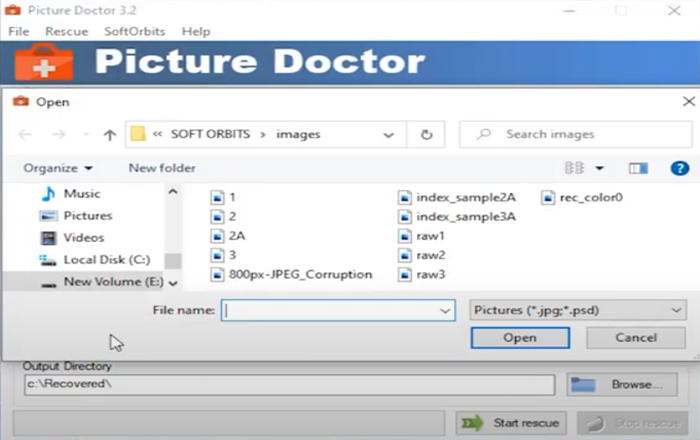
Task: Click Browse in Picture Doctor window
Action: [x=622, y=384]
